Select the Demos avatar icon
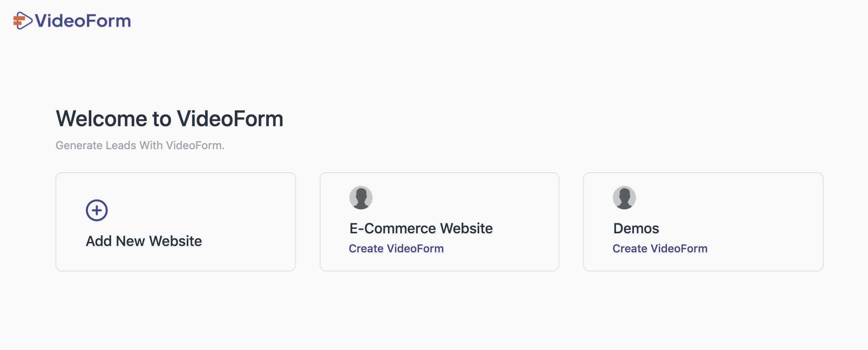Viewport: 868px width, 350px height. pyautogui.click(x=624, y=198)
